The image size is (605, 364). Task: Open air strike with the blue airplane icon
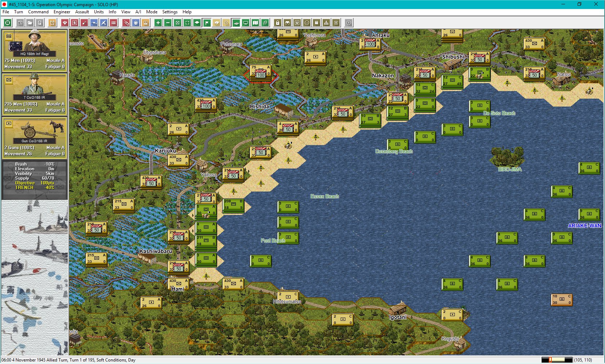104,23
